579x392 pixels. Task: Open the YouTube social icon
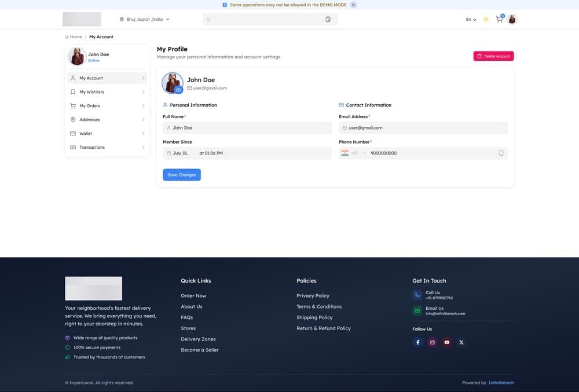pyautogui.click(x=446, y=342)
